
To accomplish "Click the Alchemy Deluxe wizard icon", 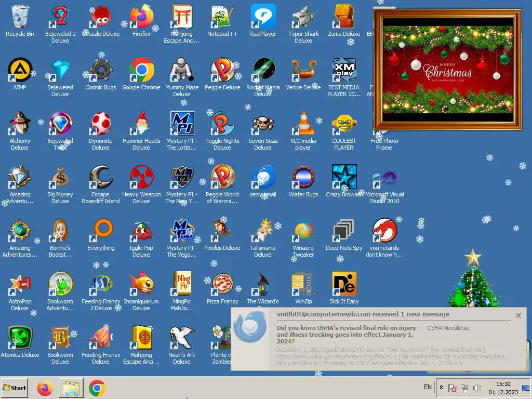I will click(x=20, y=124).
